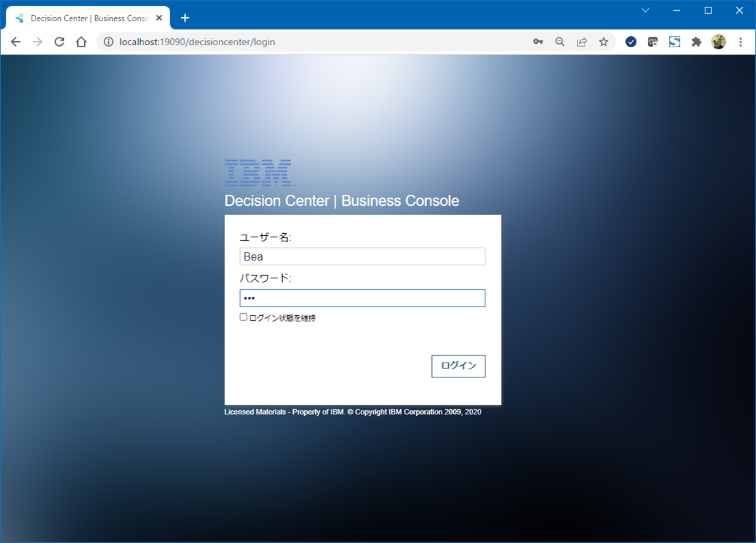The height and width of the screenshot is (543, 756).
Task: Click the ログイン button
Action: click(459, 366)
